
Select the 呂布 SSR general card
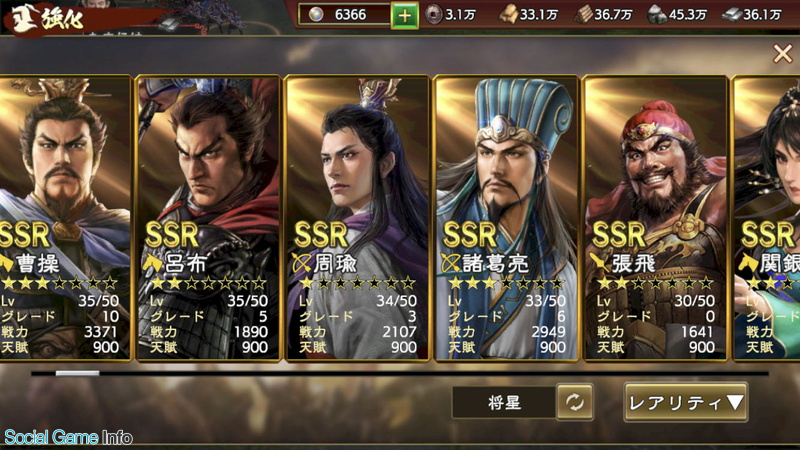(x=209, y=218)
